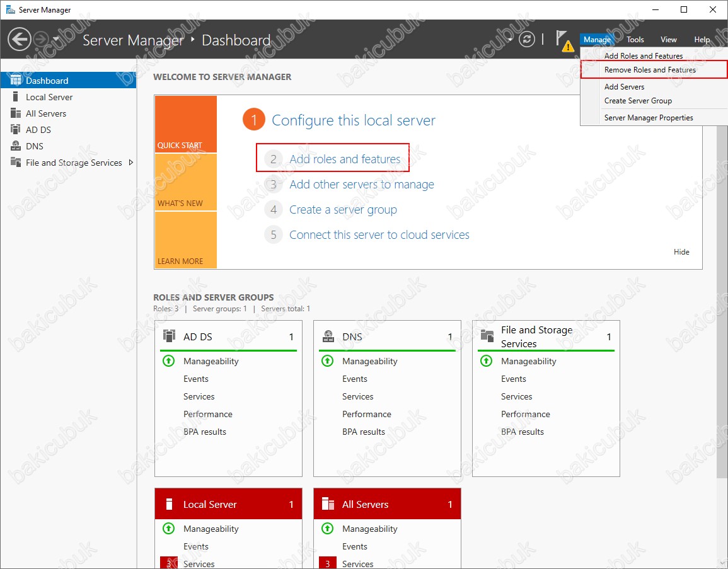Click Connect this server to cloud services
The height and width of the screenshot is (569, 728).
tap(379, 235)
